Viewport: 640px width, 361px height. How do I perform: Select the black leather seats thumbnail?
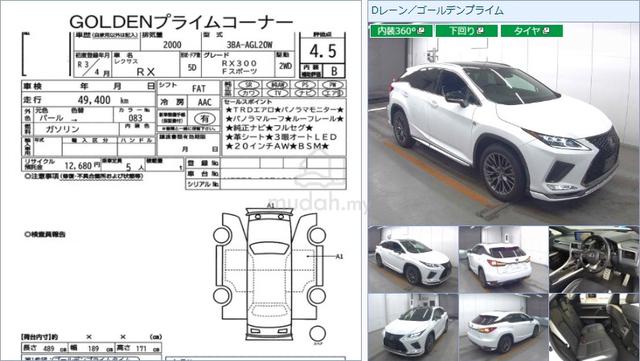pyautogui.click(x=594, y=327)
